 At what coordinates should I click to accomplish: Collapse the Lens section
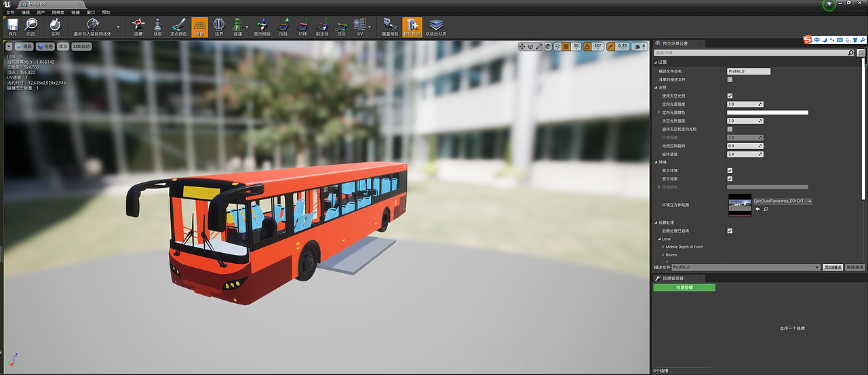[x=659, y=239]
